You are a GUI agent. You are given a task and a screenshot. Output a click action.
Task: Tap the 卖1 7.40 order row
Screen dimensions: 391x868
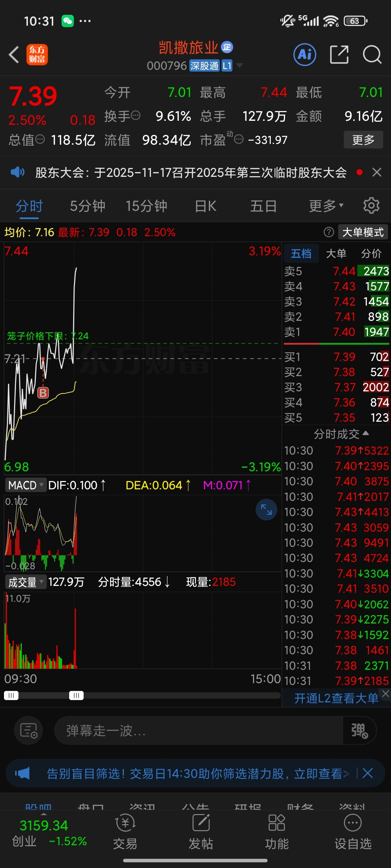point(336,332)
